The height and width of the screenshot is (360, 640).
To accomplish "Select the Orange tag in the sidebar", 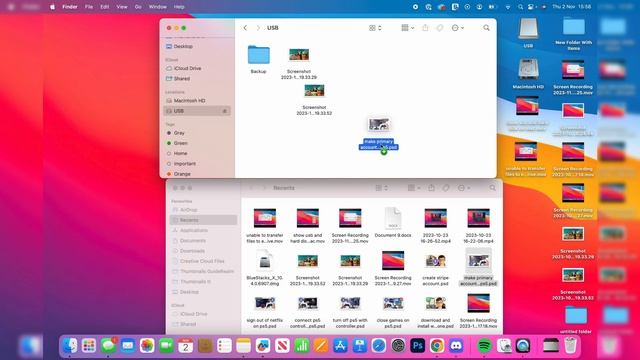I will [x=197, y=174].
